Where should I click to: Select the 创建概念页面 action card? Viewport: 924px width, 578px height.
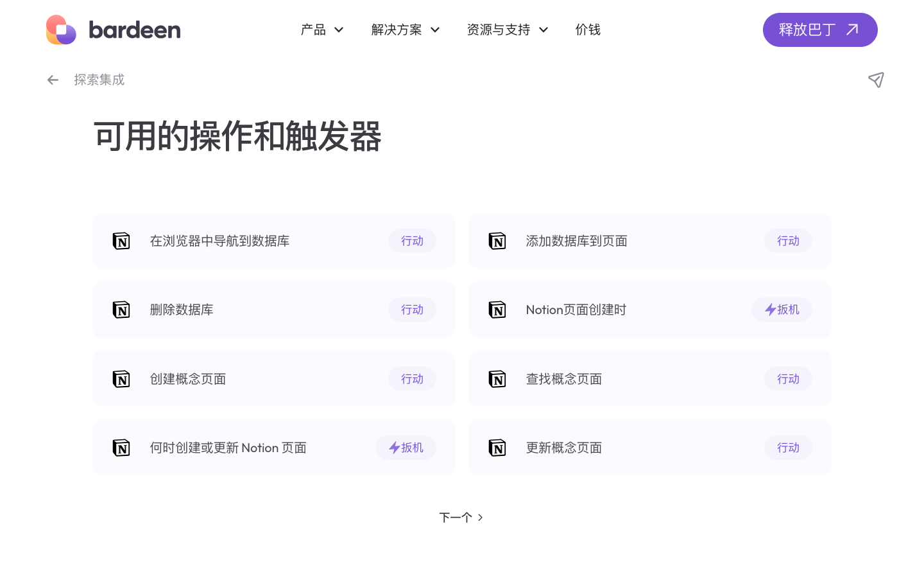(x=273, y=379)
